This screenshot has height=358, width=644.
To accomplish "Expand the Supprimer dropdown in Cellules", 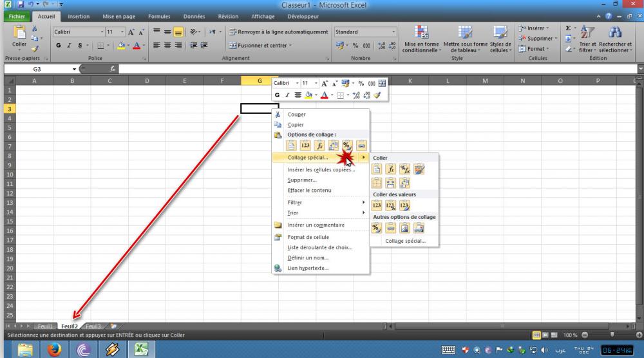I will [x=556, y=39].
